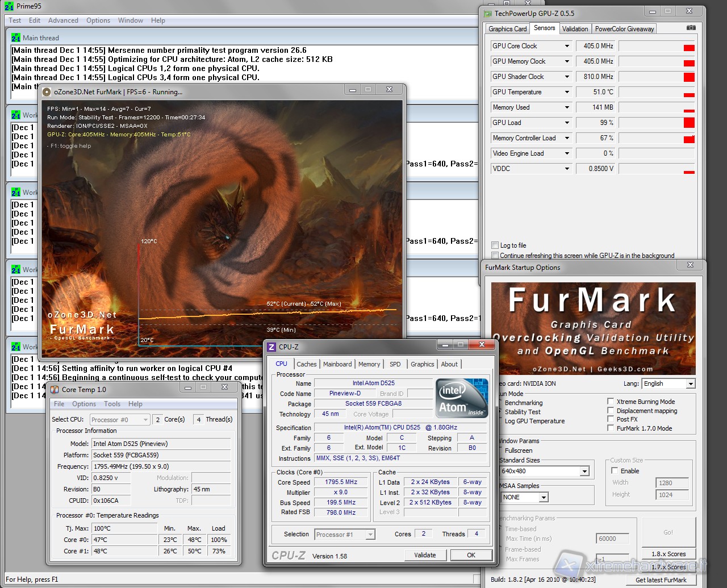
Task: Open the GPU Core Clock sensor dropdown
Action: (x=566, y=46)
